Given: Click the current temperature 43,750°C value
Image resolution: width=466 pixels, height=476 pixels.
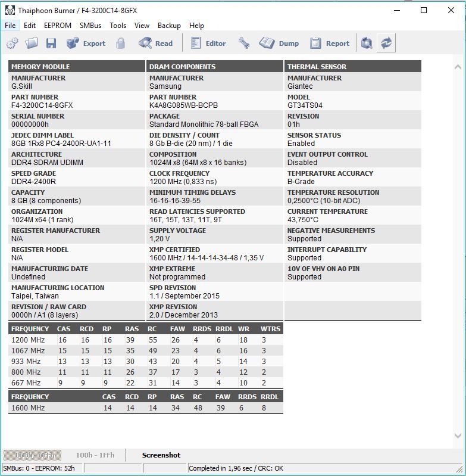Looking at the screenshot, I should pos(302,220).
